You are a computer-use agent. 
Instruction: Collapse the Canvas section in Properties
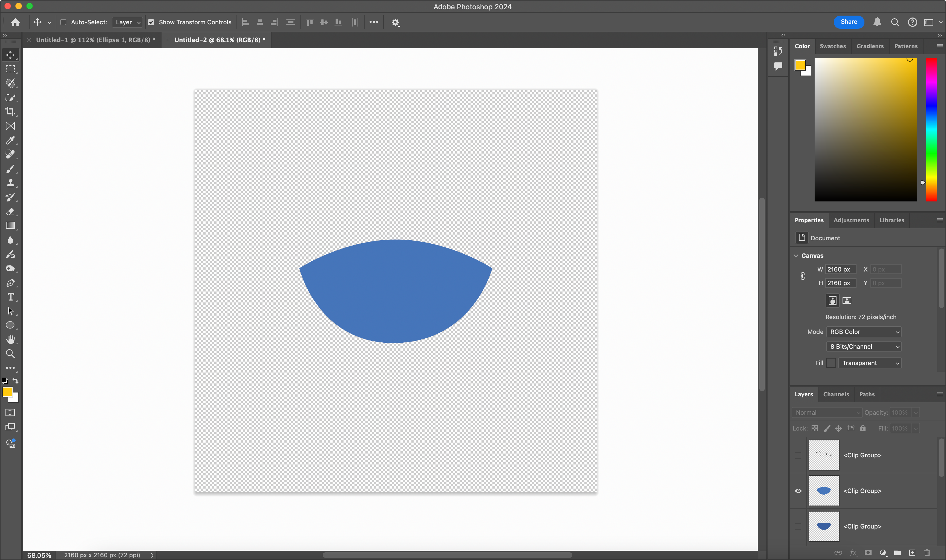point(796,255)
